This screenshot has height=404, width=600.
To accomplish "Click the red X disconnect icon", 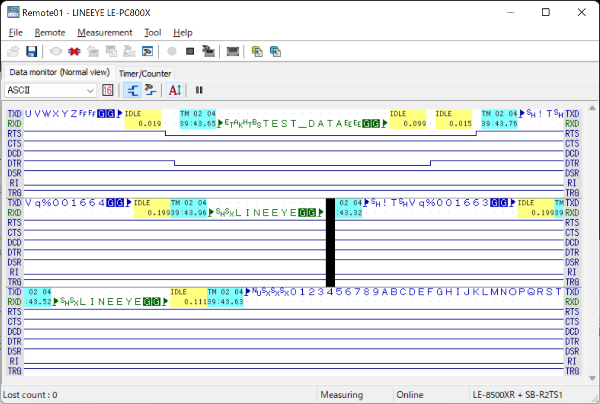I will (74, 51).
